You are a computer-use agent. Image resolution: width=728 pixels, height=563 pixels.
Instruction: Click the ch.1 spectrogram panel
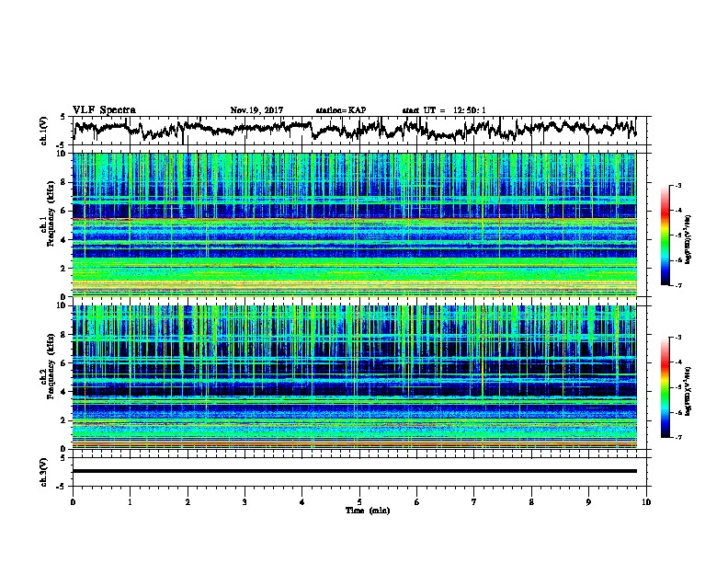(x=355, y=224)
